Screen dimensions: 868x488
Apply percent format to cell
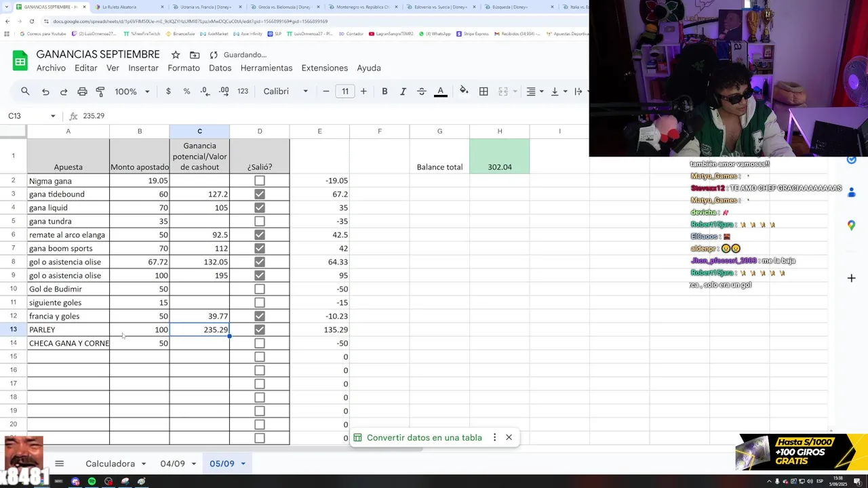[x=186, y=91]
